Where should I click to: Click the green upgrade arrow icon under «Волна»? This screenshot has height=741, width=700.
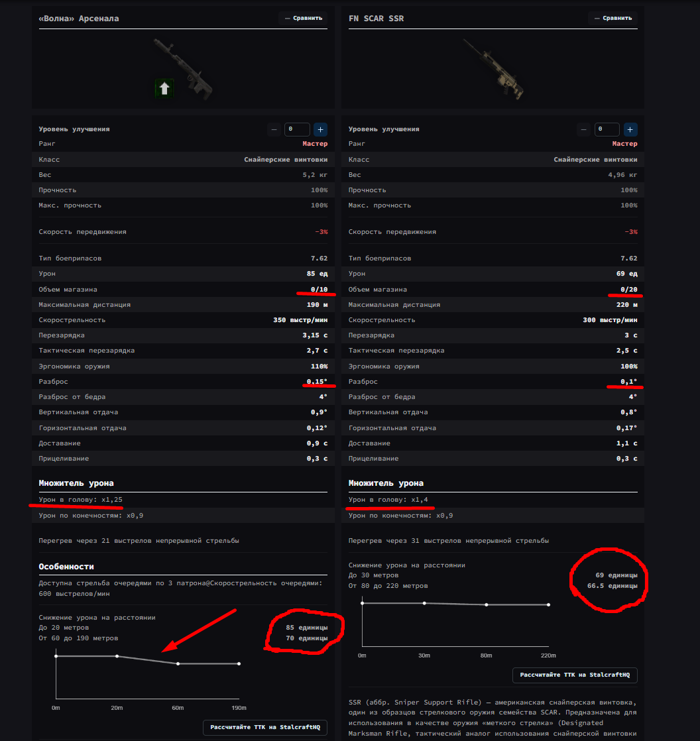164,87
